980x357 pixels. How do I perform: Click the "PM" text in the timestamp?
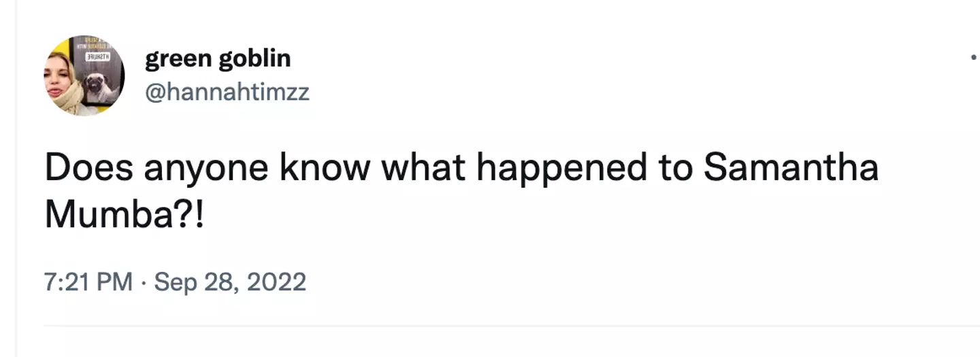114,282
